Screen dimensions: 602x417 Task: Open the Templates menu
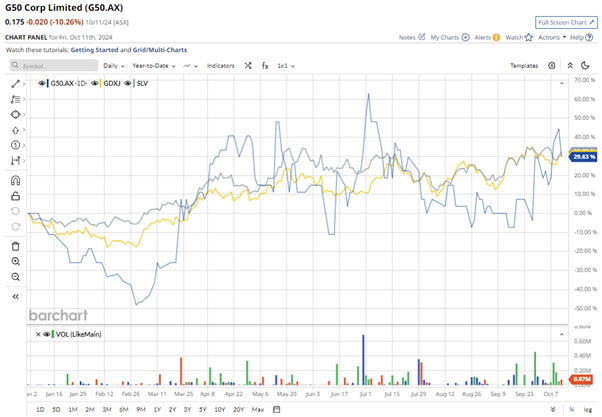click(x=524, y=65)
